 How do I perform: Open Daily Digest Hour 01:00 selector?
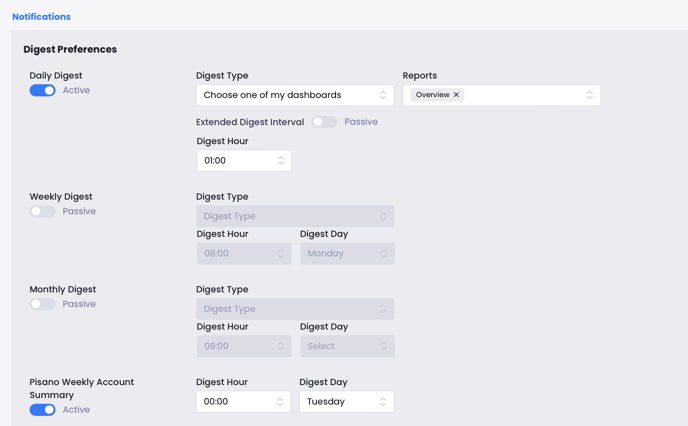pyautogui.click(x=243, y=161)
